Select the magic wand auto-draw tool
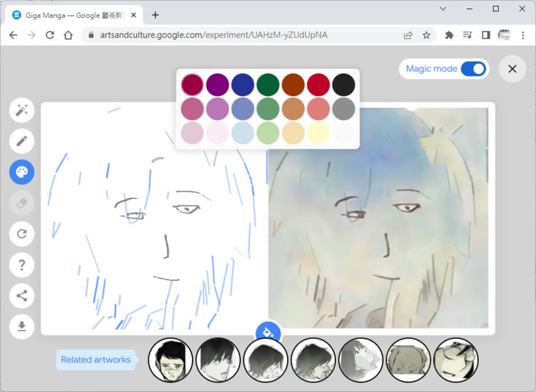 pyautogui.click(x=22, y=110)
